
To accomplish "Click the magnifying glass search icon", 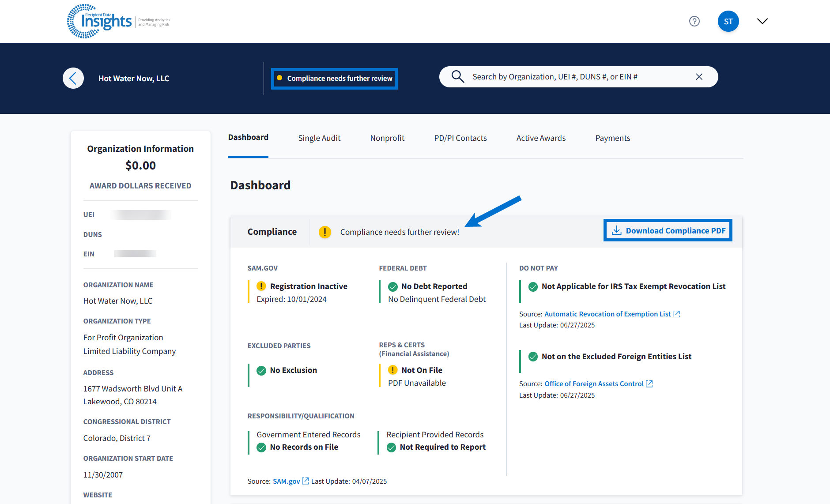I will tap(458, 77).
